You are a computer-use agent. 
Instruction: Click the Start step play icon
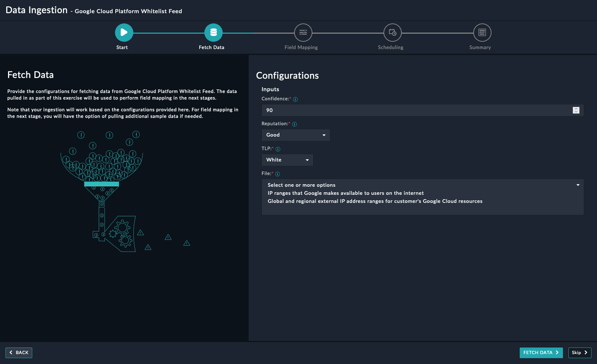[x=124, y=33]
